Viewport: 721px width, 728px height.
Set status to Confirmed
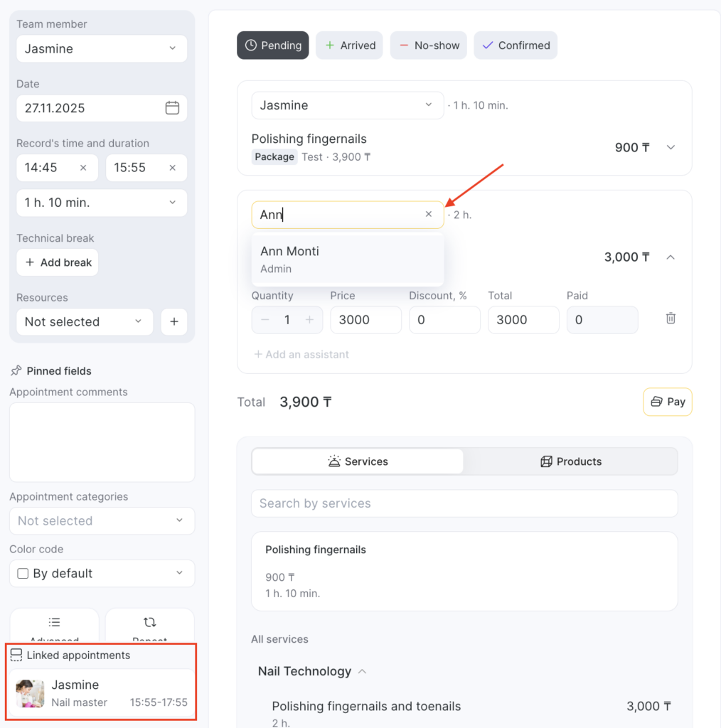[516, 45]
